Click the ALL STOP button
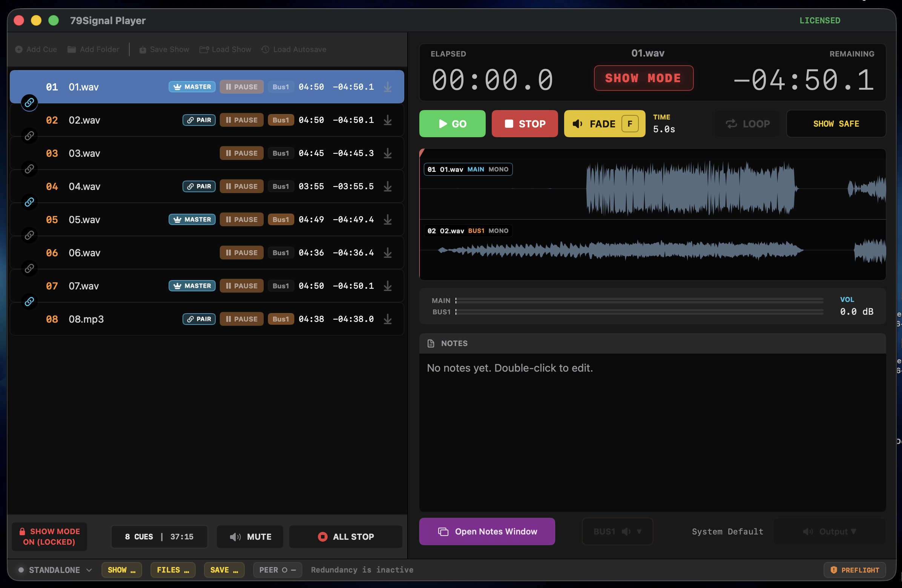Image resolution: width=902 pixels, height=588 pixels. 346,536
